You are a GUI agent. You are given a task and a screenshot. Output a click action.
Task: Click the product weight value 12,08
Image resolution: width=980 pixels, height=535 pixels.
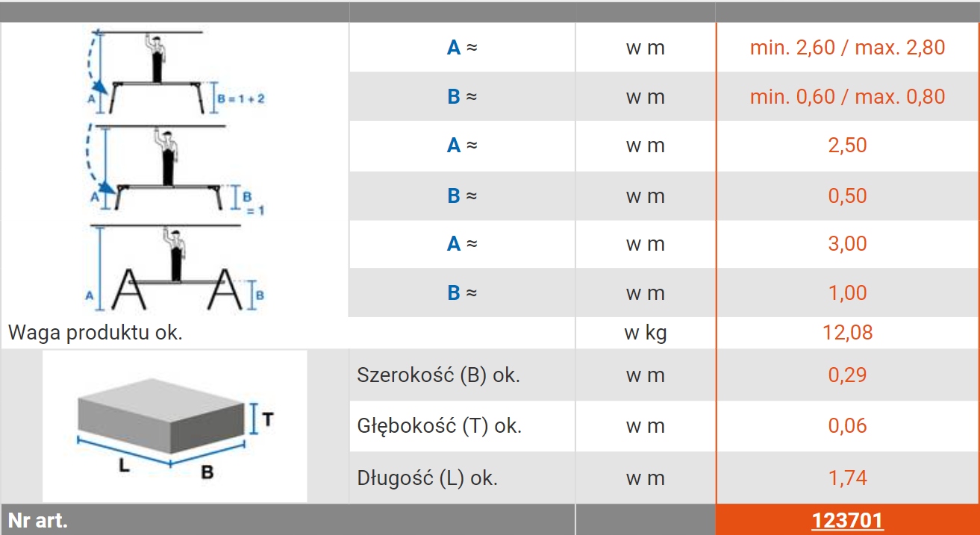pos(847,333)
